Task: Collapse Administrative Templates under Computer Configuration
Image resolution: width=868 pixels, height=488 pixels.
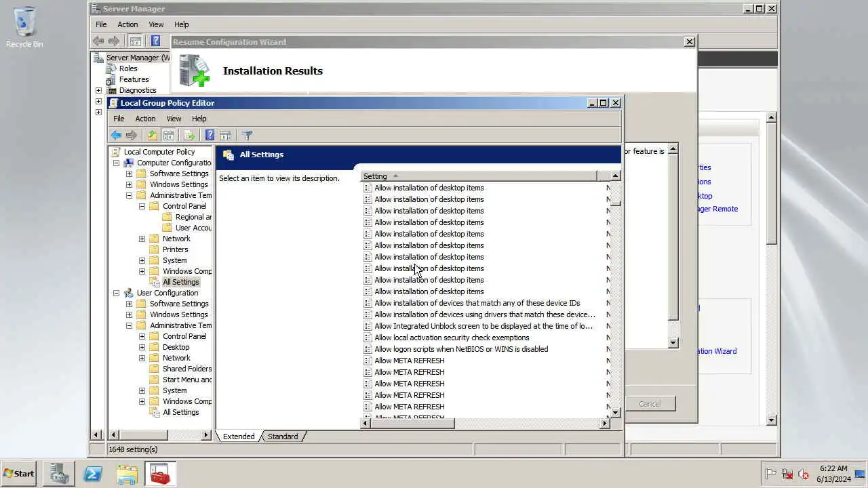Action: tap(129, 195)
